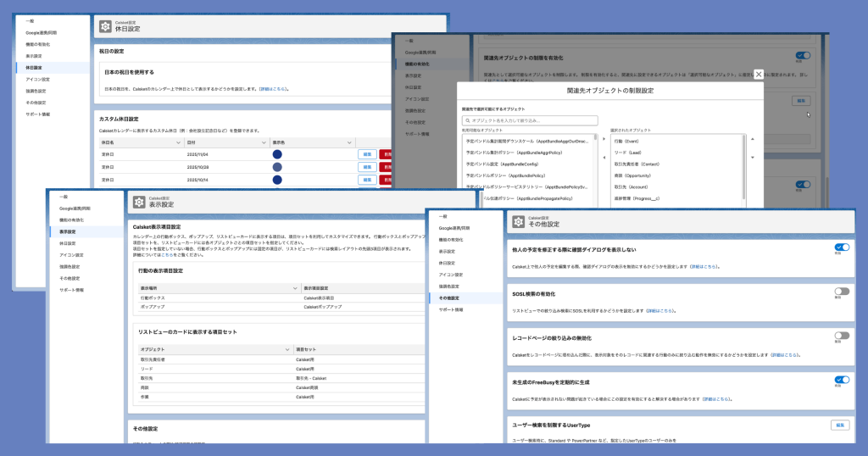Select アイコン設定 in the 休日設定 window sidebar
This screenshot has height=456, width=868.
point(38,79)
